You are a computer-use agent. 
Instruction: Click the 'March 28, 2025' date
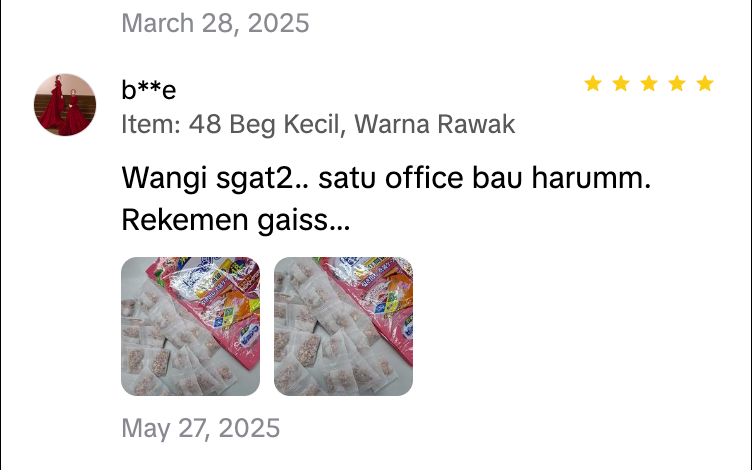(x=215, y=23)
